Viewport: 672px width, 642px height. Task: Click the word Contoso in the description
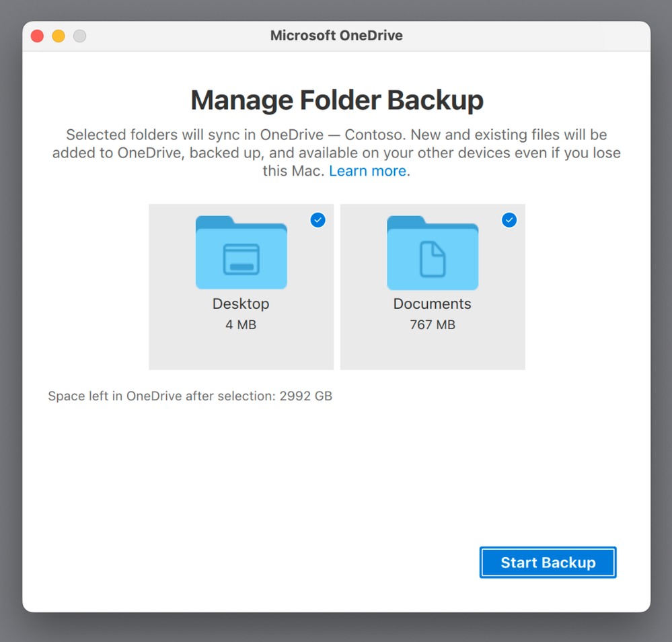[x=372, y=135]
